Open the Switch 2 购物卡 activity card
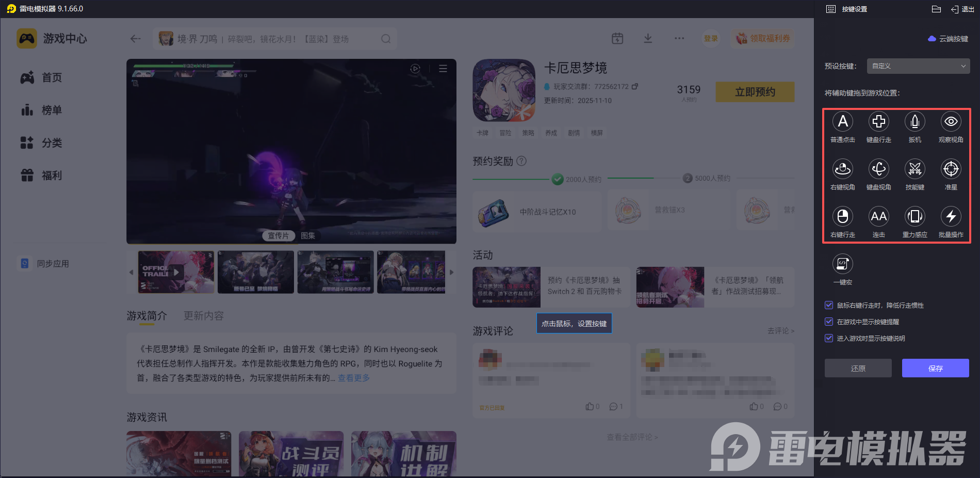This screenshot has height=478, width=980. [x=551, y=287]
